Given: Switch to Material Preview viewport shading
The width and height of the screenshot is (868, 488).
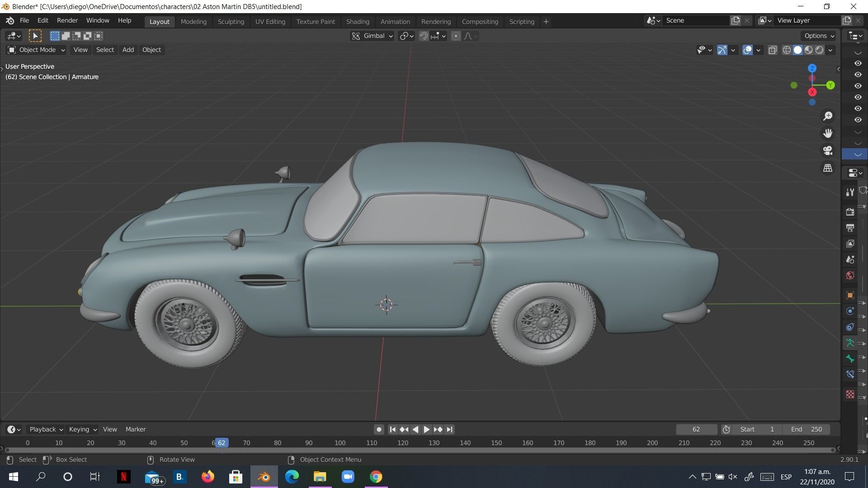Looking at the screenshot, I should (x=808, y=50).
